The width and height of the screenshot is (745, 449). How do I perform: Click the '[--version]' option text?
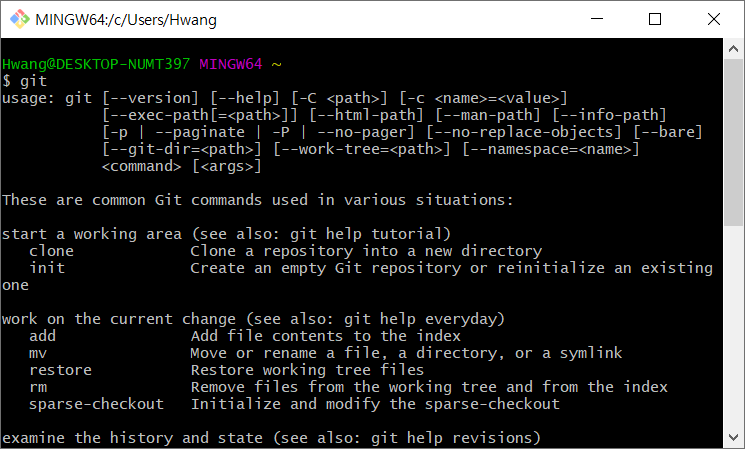point(150,98)
